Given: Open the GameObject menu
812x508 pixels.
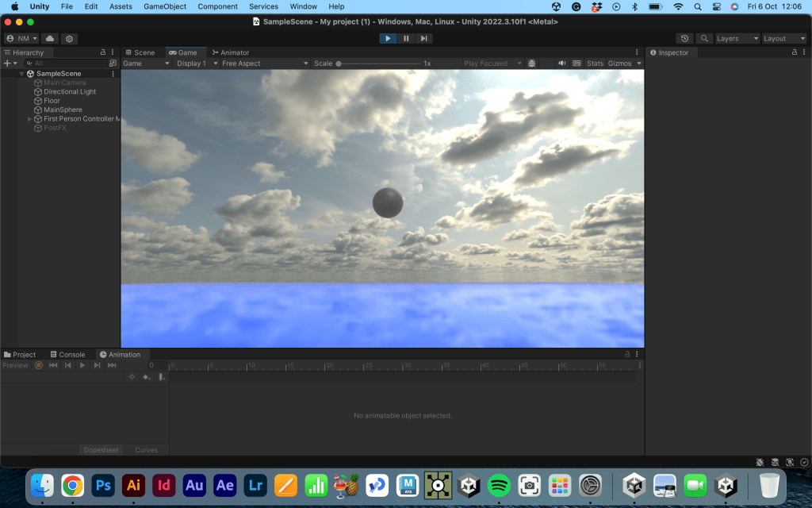Looking at the screenshot, I should (165, 6).
